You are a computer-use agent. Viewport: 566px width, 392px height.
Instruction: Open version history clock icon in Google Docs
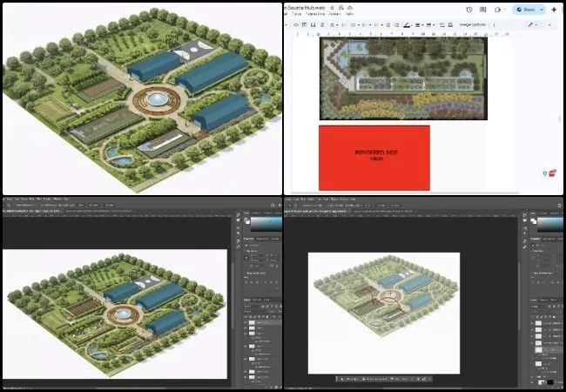coord(469,10)
